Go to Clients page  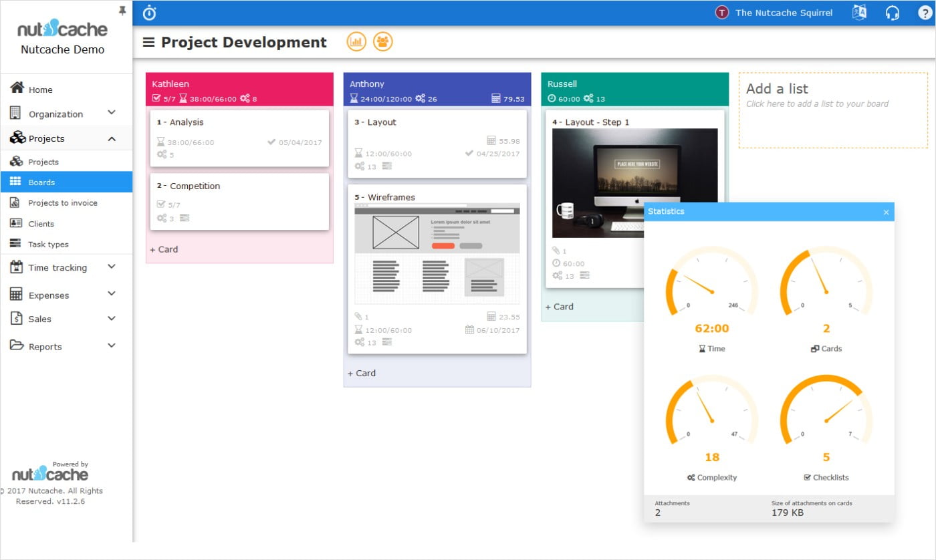coord(41,224)
